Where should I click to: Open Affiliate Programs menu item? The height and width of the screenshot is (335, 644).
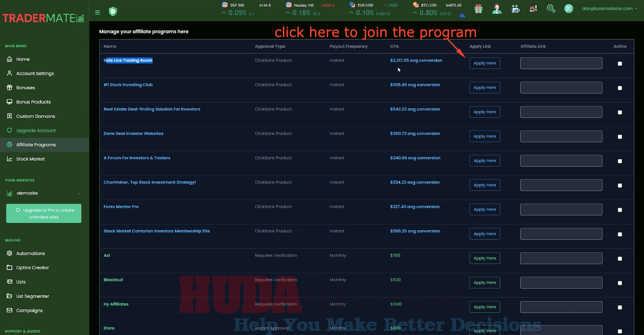(44, 144)
